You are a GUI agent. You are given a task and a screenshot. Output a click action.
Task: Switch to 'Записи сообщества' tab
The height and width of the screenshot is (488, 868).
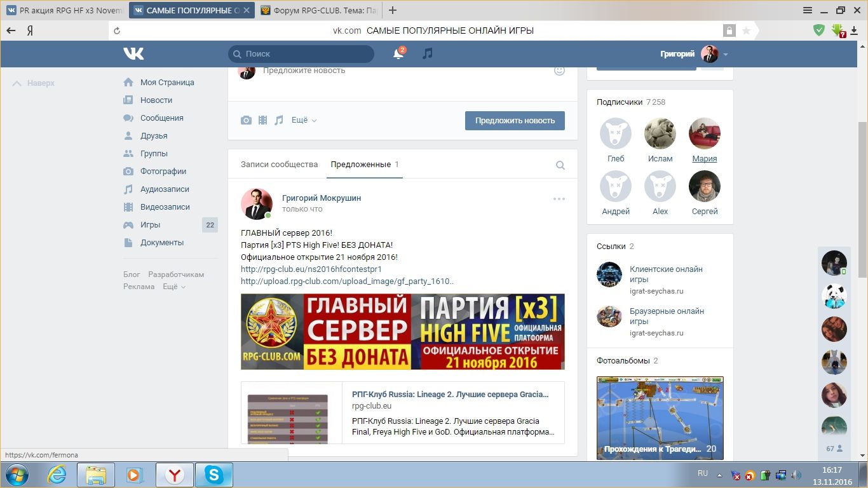click(x=279, y=164)
